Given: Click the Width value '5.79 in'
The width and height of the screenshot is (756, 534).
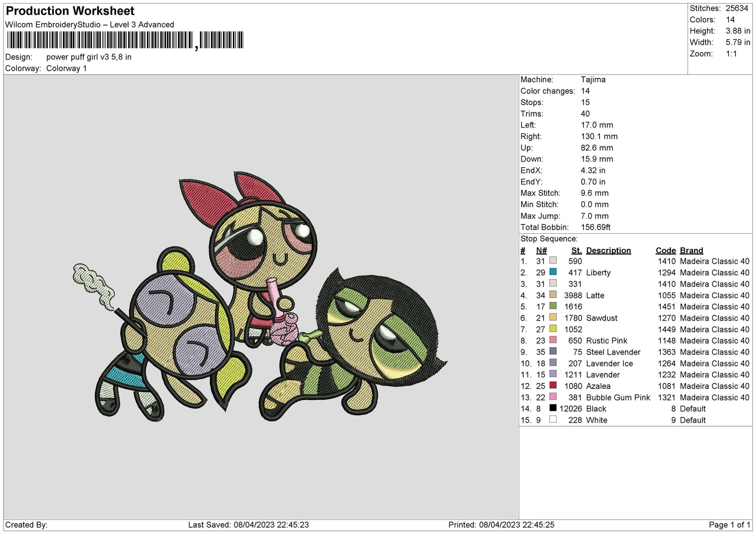Looking at the screenshot, I should coord(738,42).
